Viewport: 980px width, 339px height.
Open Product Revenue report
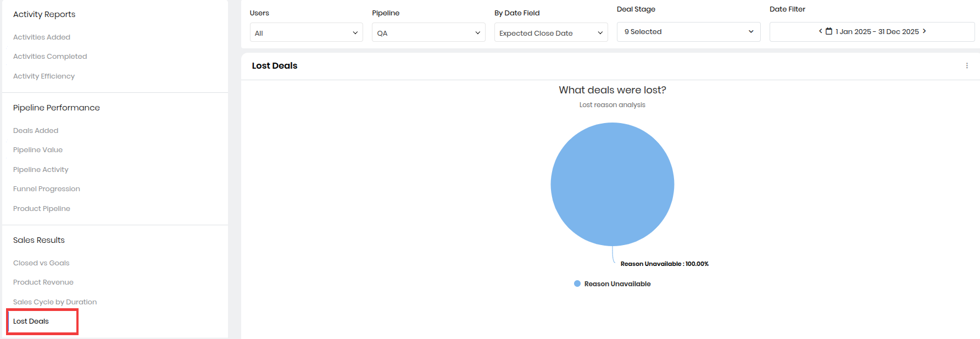(x=43, y=282)
